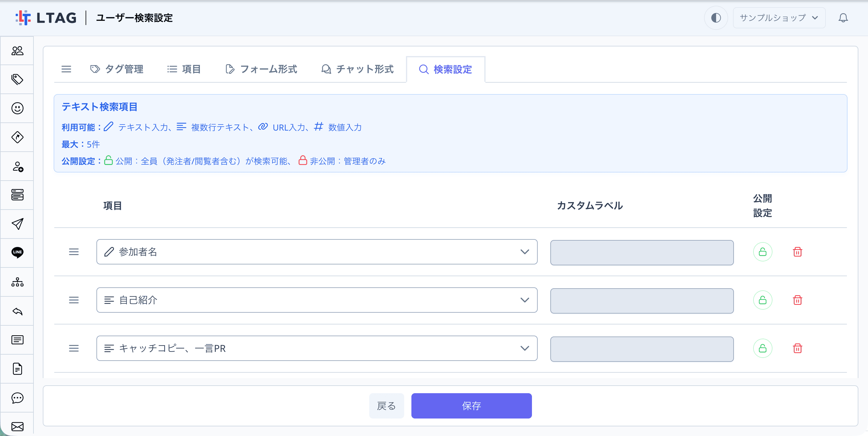
Task: Open the document sidebar icon
Action: [17, 369]
